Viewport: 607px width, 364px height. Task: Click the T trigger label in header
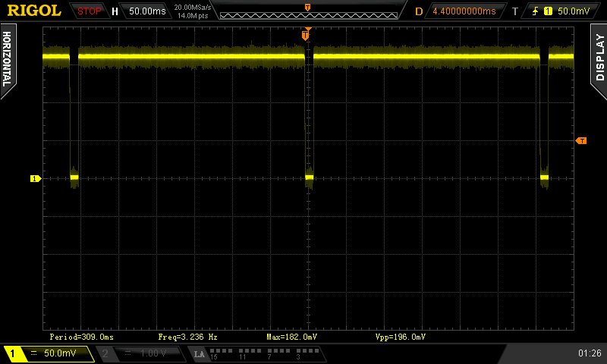pos(515,11)
